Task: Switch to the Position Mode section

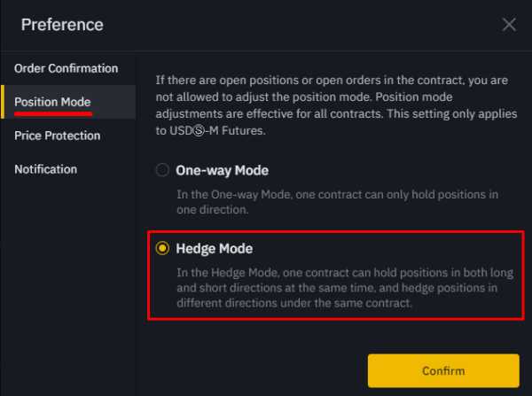Action: click(52, 102)
